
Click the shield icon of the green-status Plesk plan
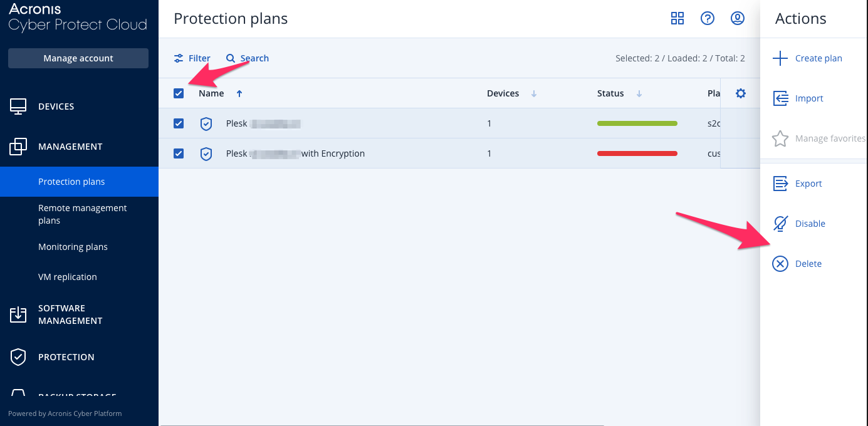pyautogui.click(x=206, y=123)
